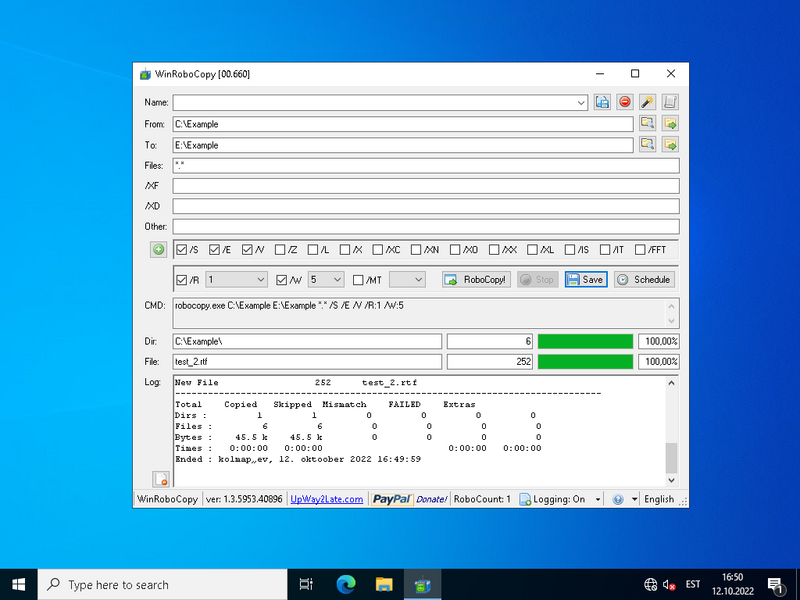Click the network globe tray icon
This screenshot has height=600, width=800.
tap(651, 585)
